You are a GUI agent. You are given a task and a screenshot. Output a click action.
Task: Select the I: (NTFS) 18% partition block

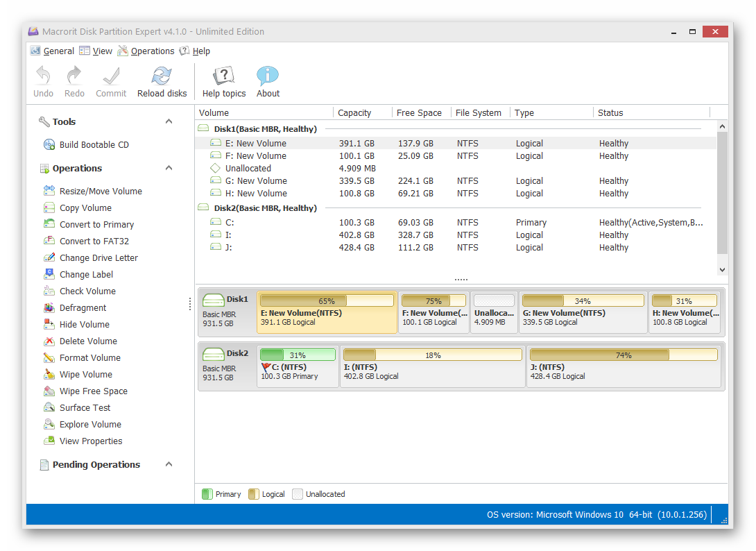coord(433,366)
